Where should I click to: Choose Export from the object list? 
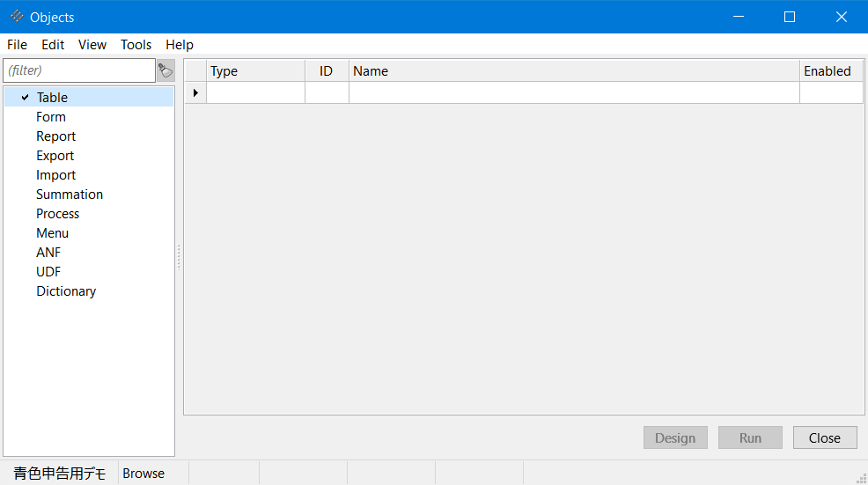(55, 156)
